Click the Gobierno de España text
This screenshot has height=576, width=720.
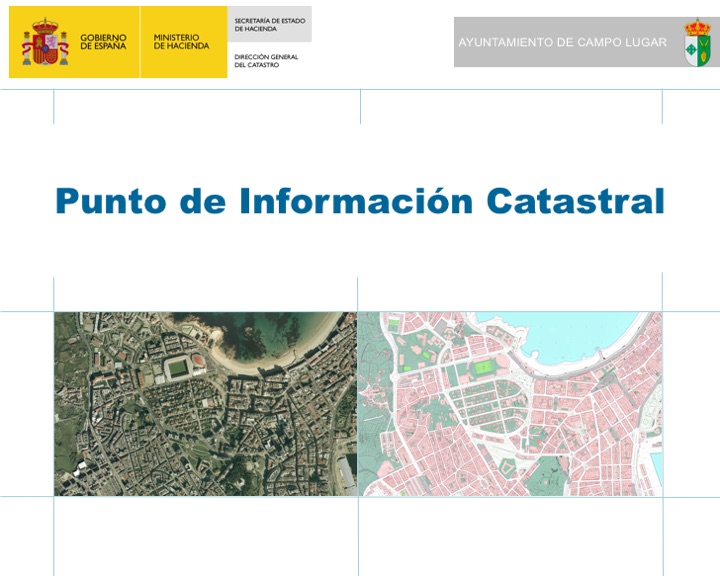103,41
